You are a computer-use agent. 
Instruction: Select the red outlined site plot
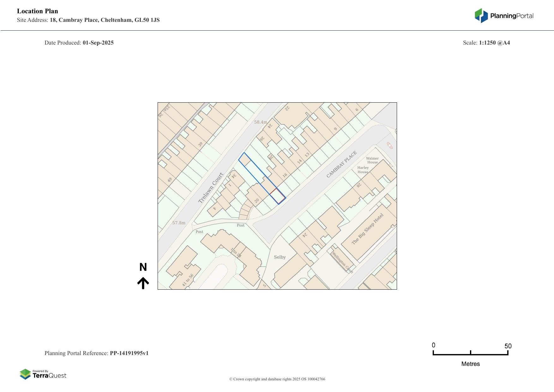tap(278, 196)
